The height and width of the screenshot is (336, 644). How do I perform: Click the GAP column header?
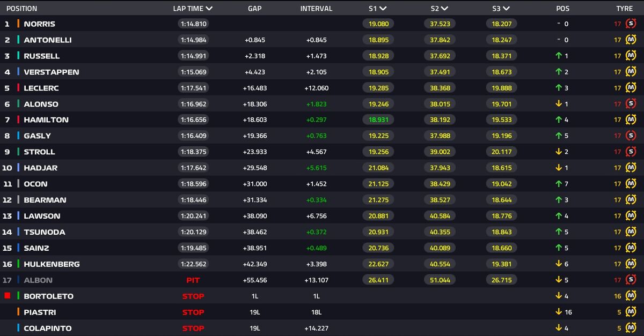pos(254,9)
